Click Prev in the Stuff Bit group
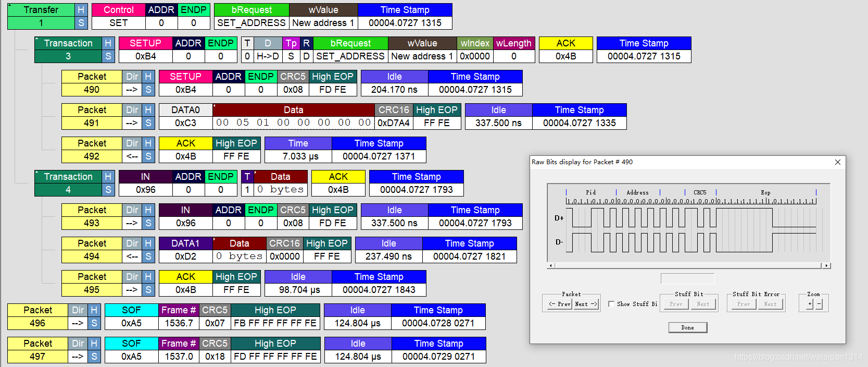Viewport: 868px width, 367px height. click(x=676, y=304)
